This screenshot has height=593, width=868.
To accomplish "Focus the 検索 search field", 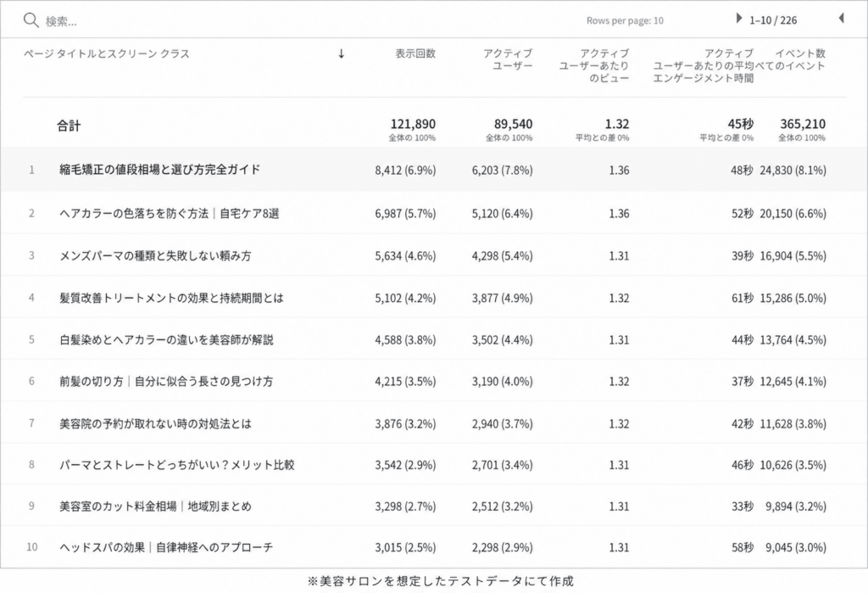I will 61,21.
